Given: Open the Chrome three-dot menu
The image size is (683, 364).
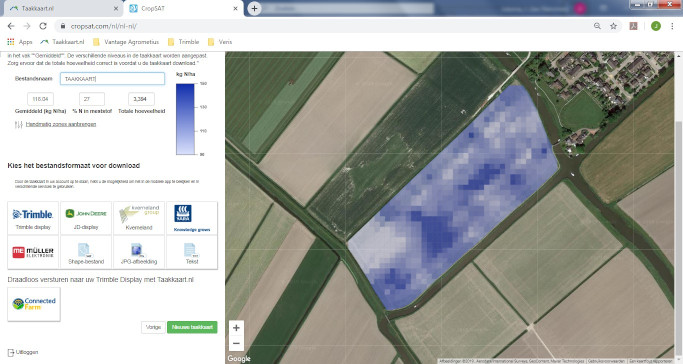Looking at the screenshot, I should pos(672,26).
